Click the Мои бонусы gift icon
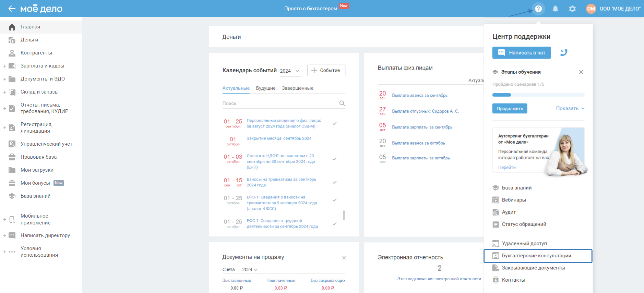This screenshot has width=644, height=293. tap(12, 183)
